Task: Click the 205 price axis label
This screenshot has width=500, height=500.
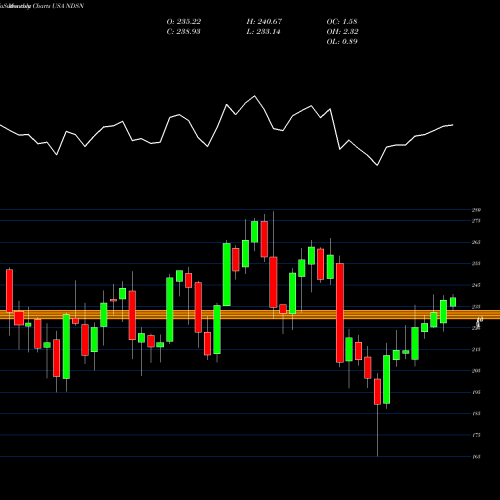Action: click(476, 371)
